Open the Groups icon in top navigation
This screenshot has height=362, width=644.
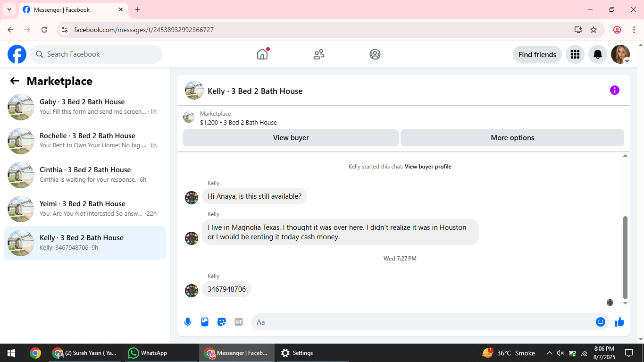pyautogui.click(x=375, y=54)
